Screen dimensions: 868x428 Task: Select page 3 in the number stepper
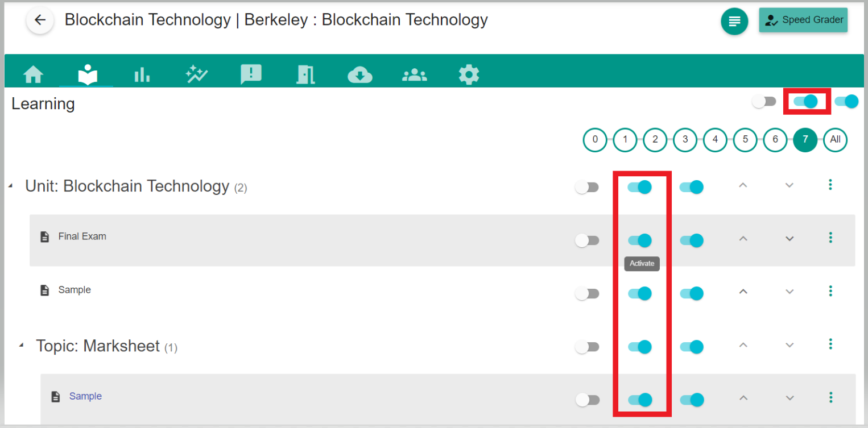point(685,140)
